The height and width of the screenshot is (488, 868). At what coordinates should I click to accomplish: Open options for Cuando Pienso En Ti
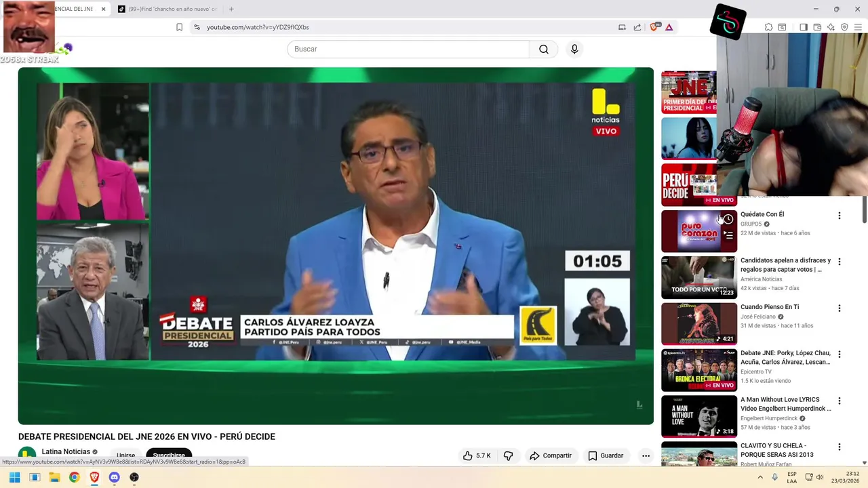(839, 308)
